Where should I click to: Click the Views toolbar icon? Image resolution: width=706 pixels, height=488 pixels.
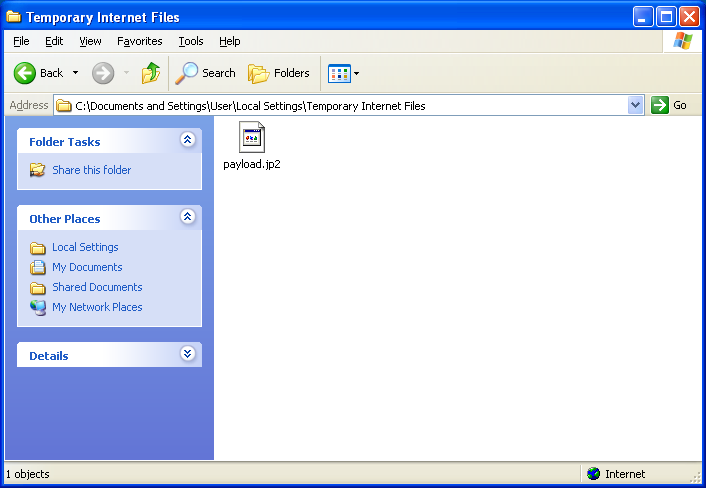(339, 73)
